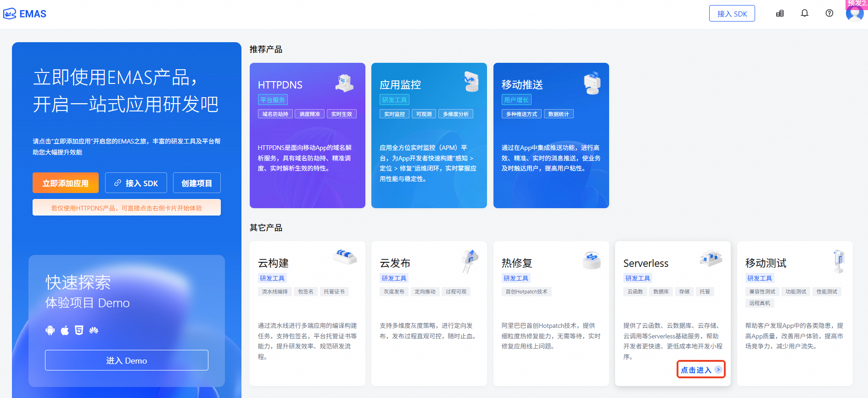Open the 移动测试 product card title
Screen dimensions: 868x398
tap(766, 263)
